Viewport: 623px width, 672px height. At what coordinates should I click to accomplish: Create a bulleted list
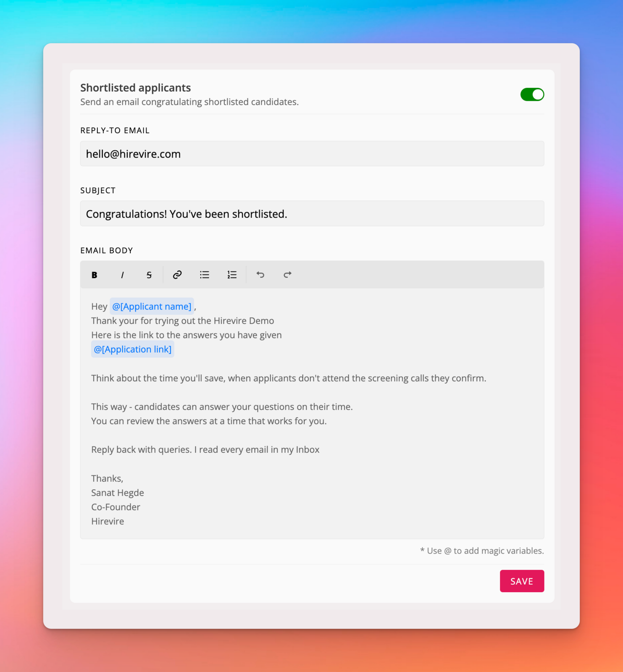pyautogui.click(x=205, y=275)
